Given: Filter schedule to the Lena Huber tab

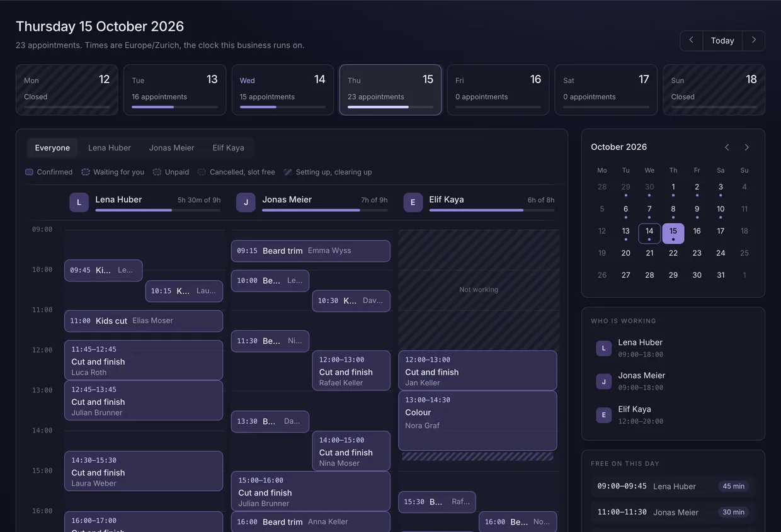Looking at the screenshot, I should [x=110, y=148].
